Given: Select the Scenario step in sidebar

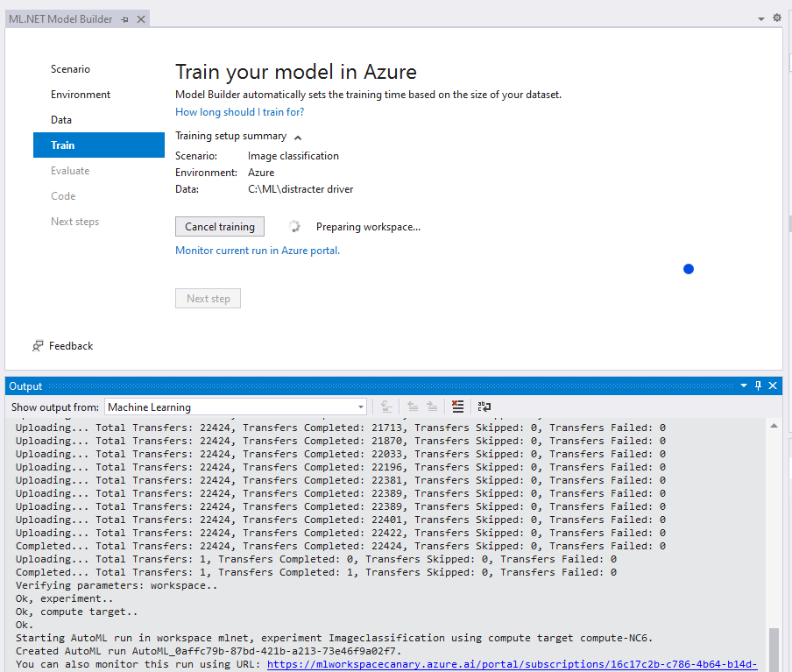Looking at the screenshot, I should point(70,69).
